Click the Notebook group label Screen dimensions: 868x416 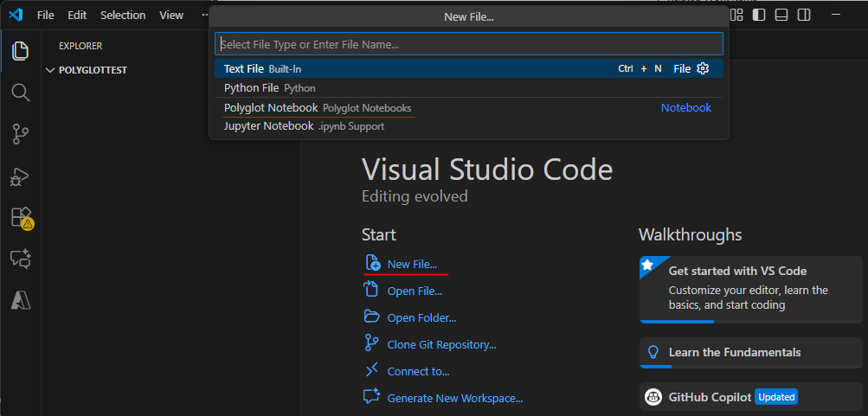click(x=686, y=107)
